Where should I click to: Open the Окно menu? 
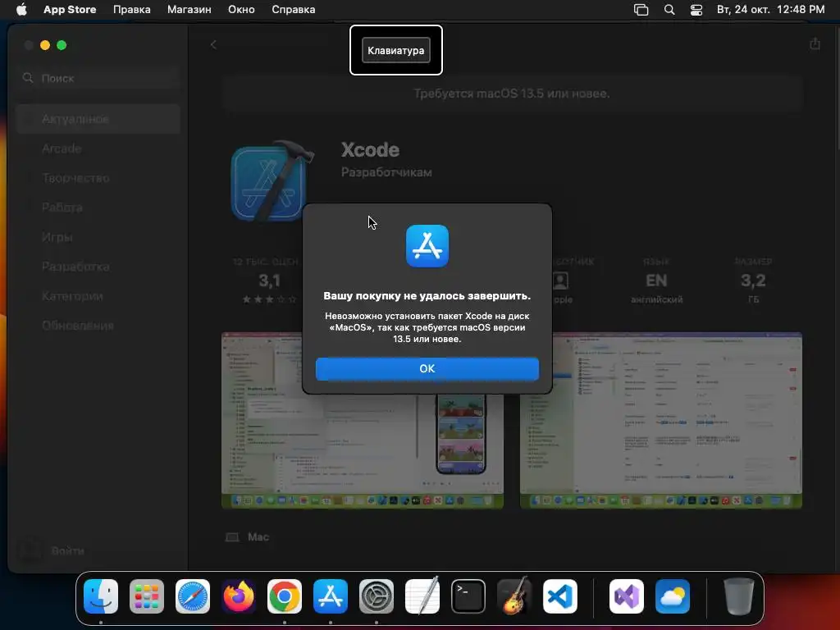241,10
